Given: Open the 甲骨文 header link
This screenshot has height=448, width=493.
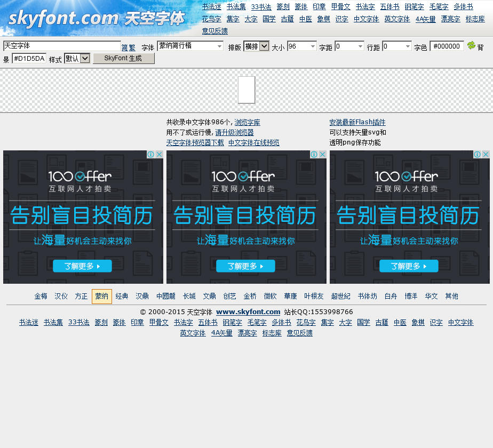Looking at the screenshot, I should [x=340, y=6].
